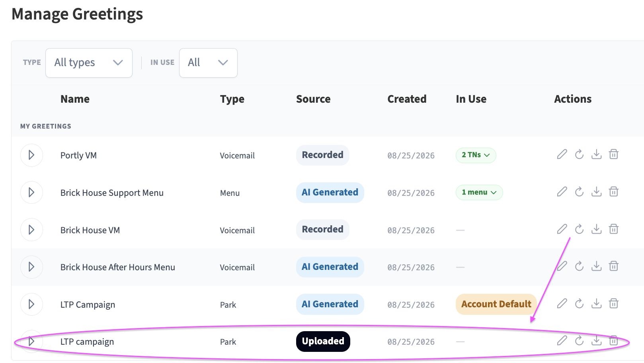The image size is (644, 363).
Task: Click the MY GREETINGS section label
Action: [x=46, y=126]
